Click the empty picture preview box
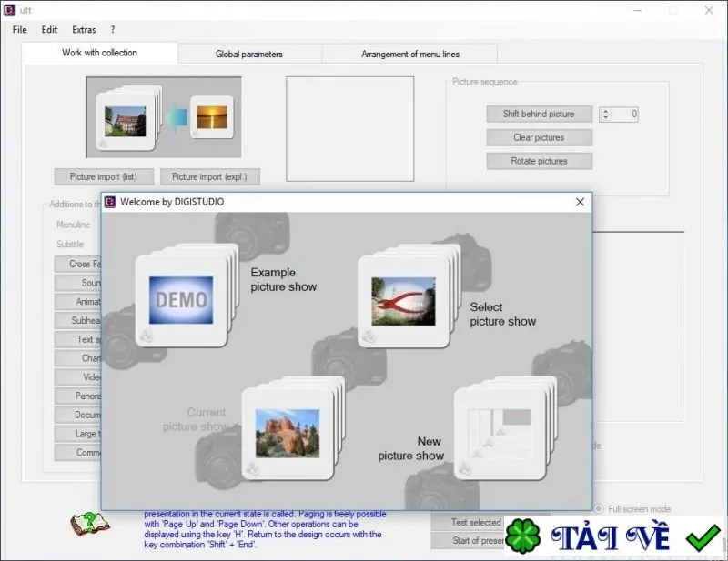This screenshot has height=561, width=728. click(x=349, y=129)
